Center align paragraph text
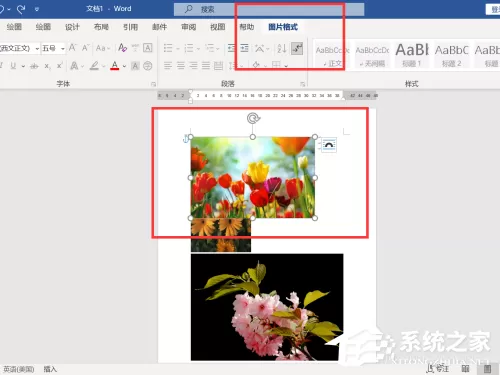This screenshot has height=375, width=500. point(181,66)
